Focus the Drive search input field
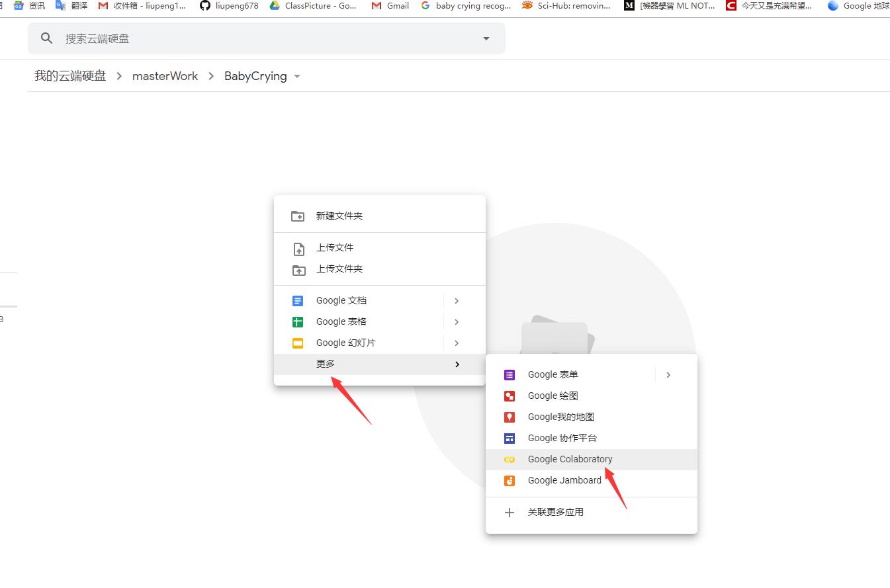The height and width of the screenshot is (588, 890). point(267,38)
